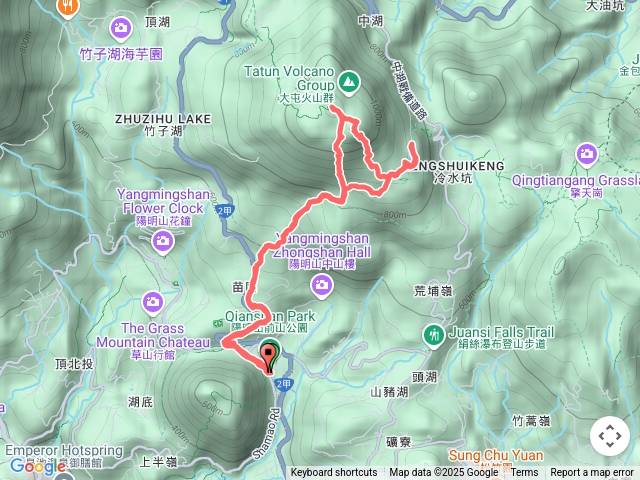This screenshot has height=480, width=640.
Task: Open Keyboard shortcuts
Action: point(333,473)
